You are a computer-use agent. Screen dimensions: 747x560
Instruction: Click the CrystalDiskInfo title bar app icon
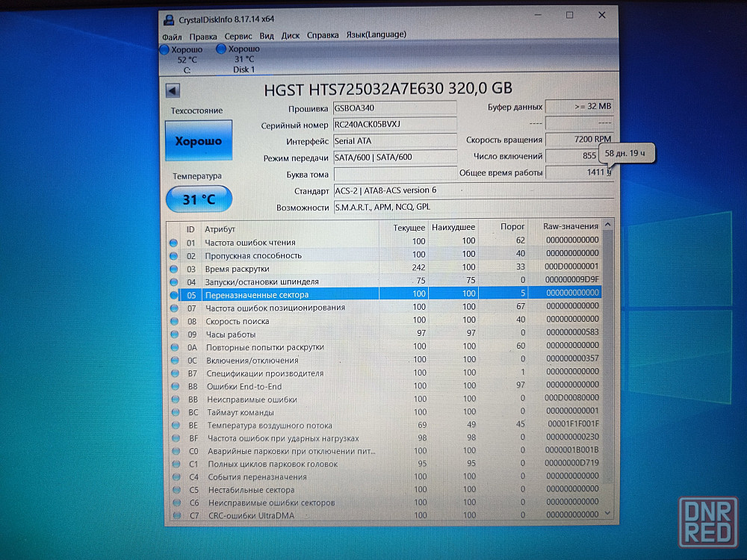tap(169, 18)
